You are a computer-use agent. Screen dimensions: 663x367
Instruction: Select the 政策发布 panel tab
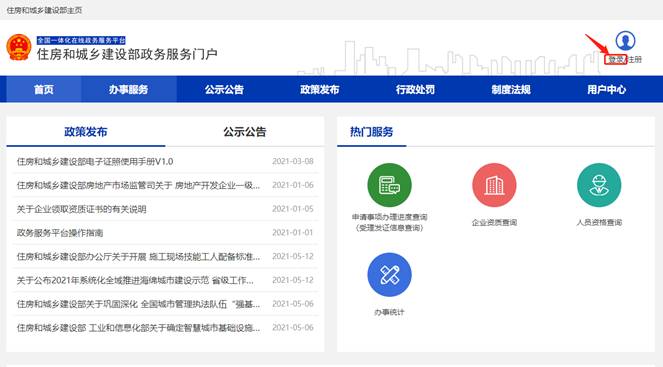86,132
